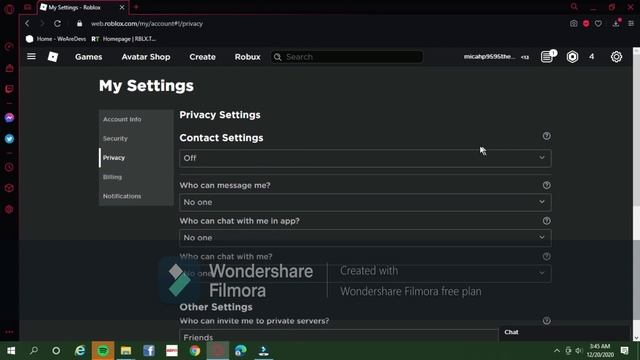Click the search magnifier icon in navbar
This screenshot has height=360, width=640.
click(278, 57)
